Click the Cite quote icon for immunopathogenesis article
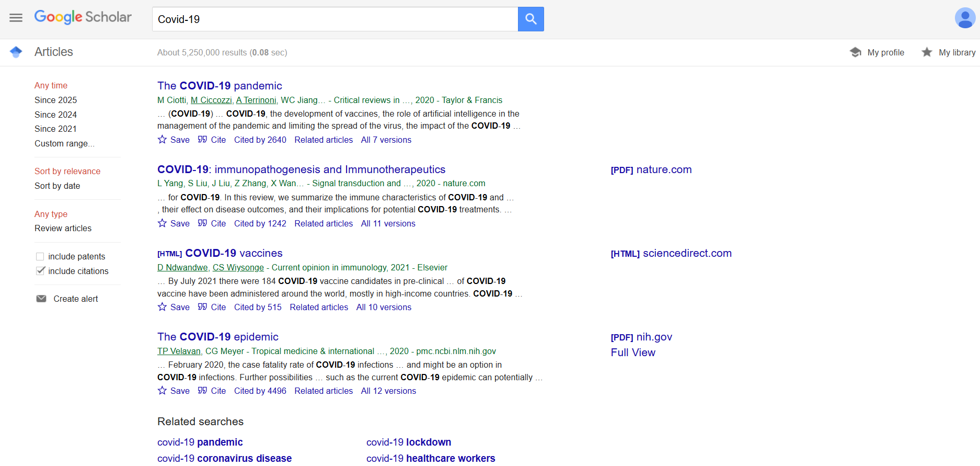This screenshot has width=980, height=466. tap(202, 223)
